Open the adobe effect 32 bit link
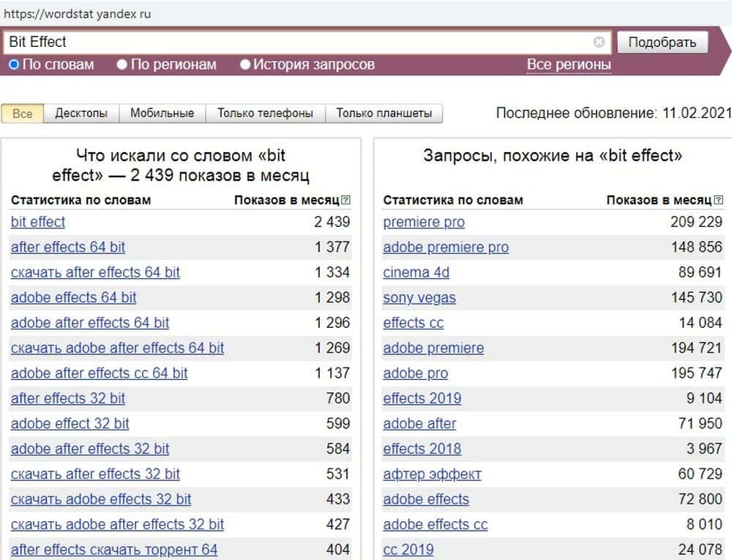 (70, 424)
